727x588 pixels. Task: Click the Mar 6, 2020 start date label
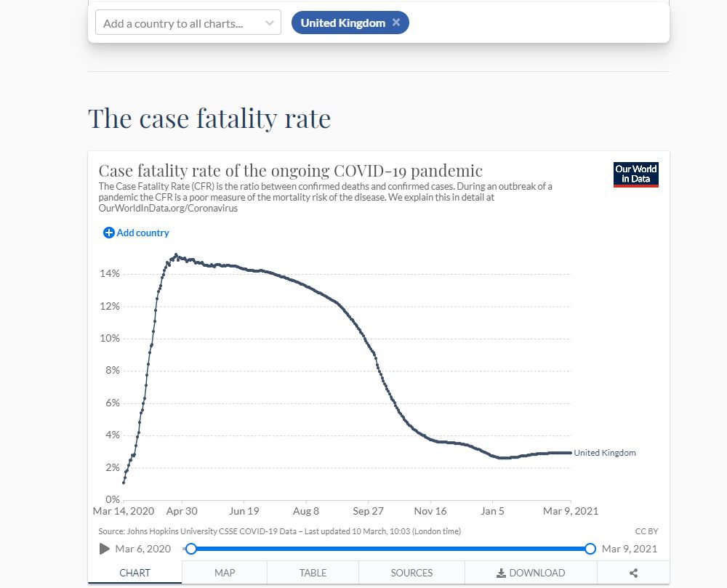pos(143,549)
